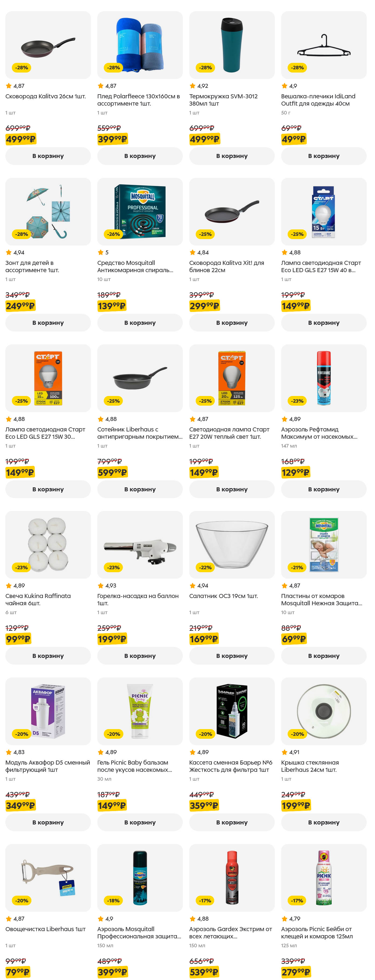Open the Вешалка-плечики IdiLand hanger image
The height and width of the screenshot is (980, 375).
[x=324, y=45]
